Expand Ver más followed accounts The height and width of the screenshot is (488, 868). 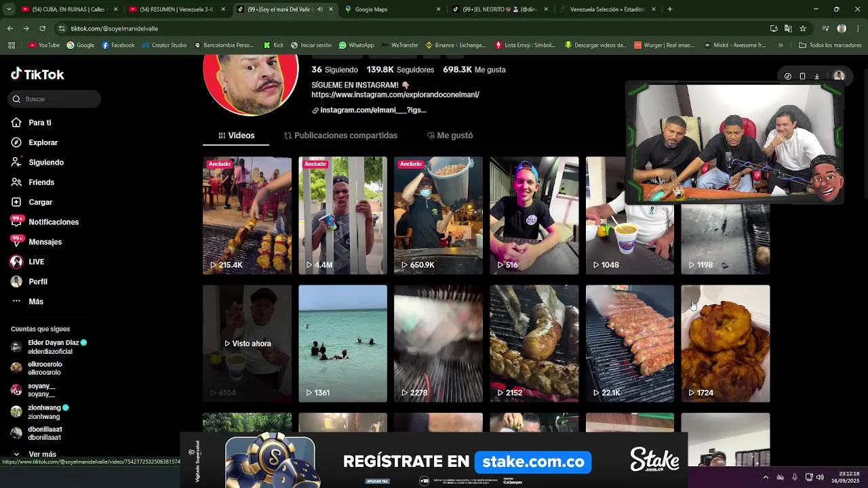click(35, 454)
